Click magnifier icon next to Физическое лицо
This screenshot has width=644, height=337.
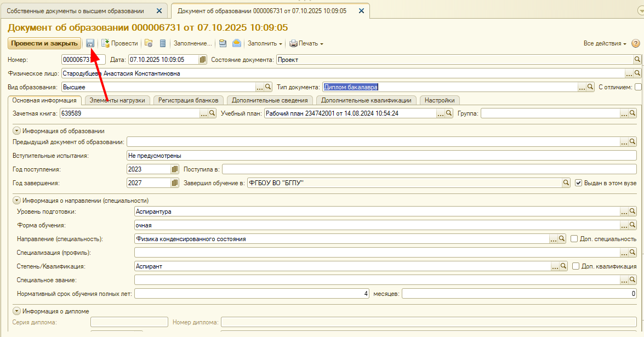pyautogui.click(x=637, y=73)
